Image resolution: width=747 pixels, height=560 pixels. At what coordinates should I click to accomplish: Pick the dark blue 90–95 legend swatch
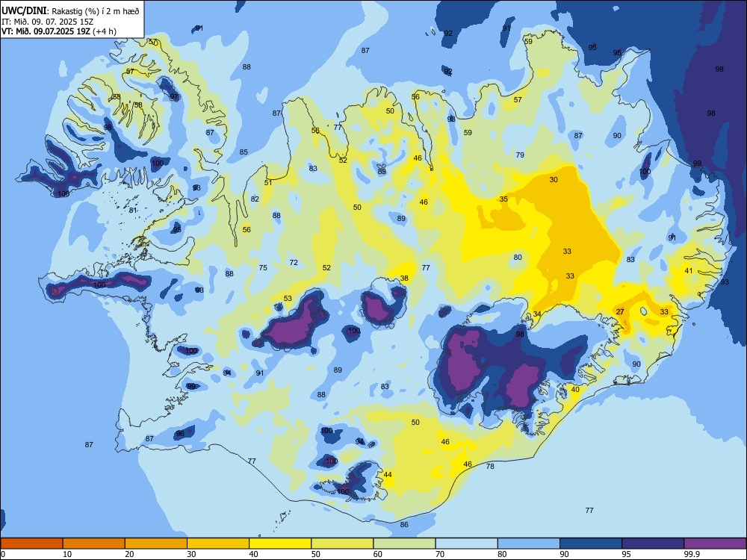[591, 544]
